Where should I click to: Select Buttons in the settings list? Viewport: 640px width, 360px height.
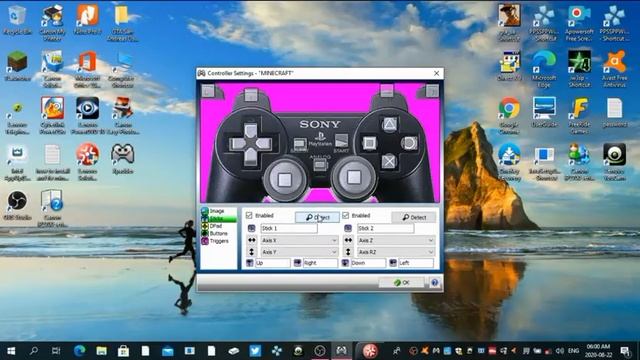pyautogui.click(x=218, y=233)
